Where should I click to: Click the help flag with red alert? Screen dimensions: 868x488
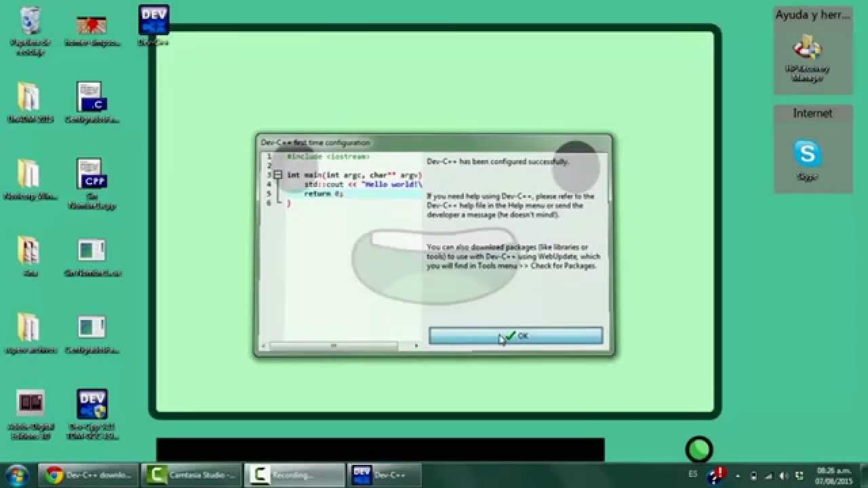tap(715, 474)
